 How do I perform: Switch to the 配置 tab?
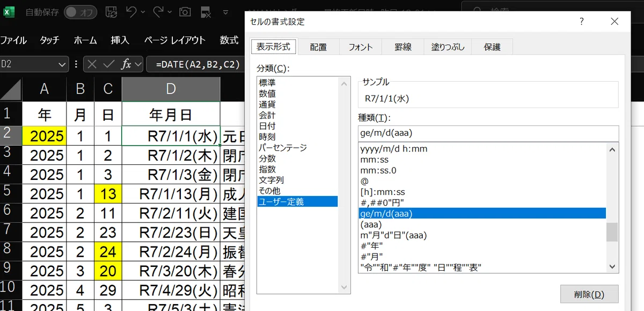tap(318, 47)
